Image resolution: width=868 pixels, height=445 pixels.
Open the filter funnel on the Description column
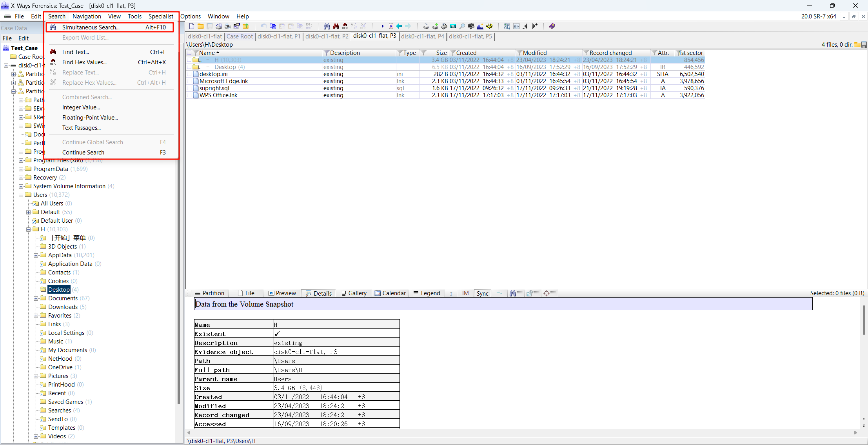326,53
